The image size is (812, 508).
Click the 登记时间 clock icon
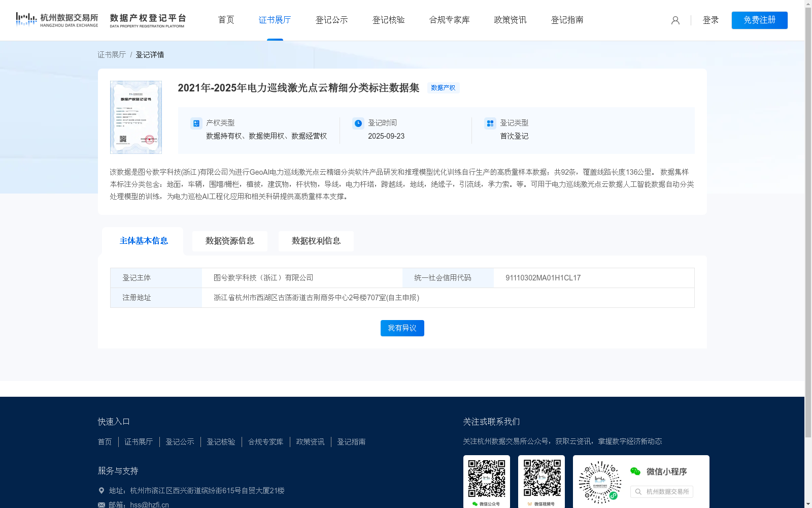[358, 123]
